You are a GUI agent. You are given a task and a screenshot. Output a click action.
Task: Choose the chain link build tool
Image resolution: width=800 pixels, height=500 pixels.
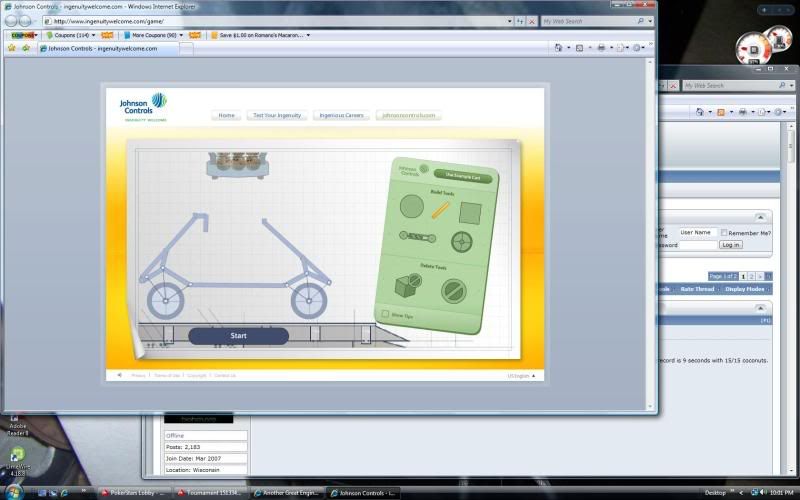[415, 237]
